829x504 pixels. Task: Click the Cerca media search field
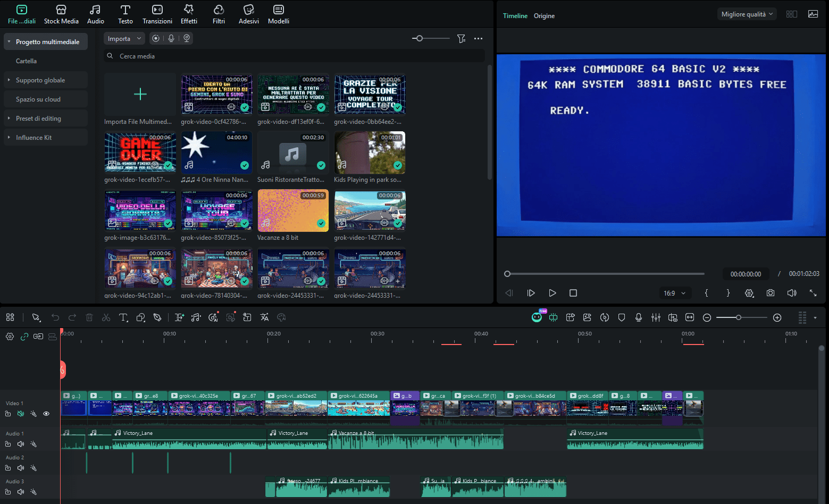(294, 56)
